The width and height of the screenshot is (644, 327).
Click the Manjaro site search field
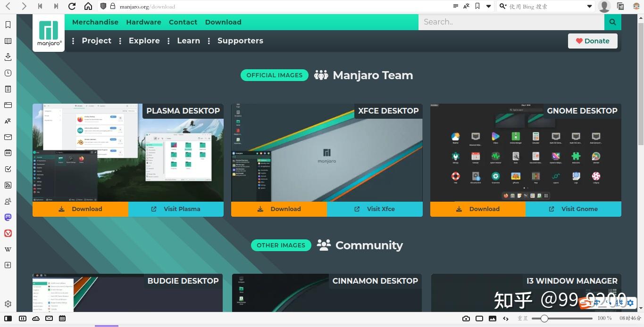(x=511, y=22)
